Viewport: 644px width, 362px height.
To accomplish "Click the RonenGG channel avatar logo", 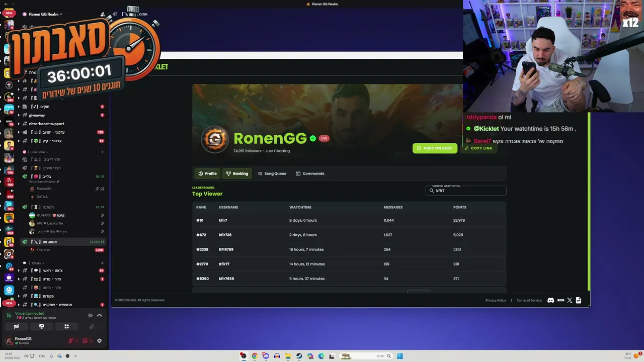I will [x=215, y=139].
